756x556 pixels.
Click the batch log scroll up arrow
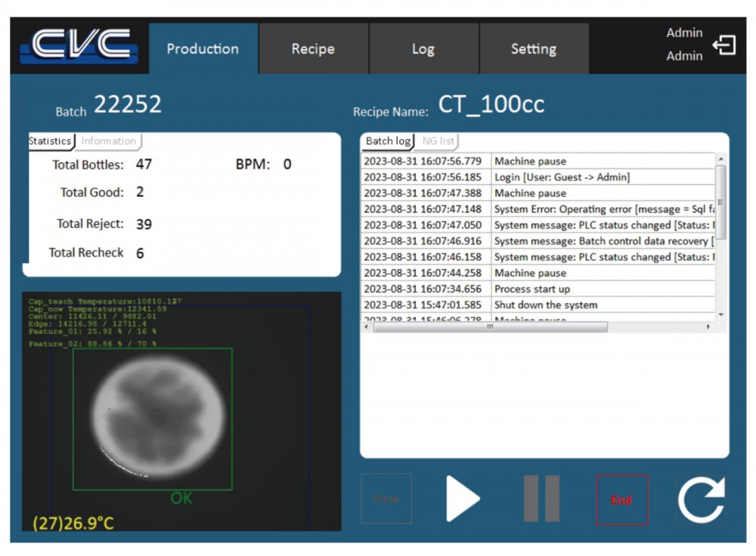coord(720,159)
